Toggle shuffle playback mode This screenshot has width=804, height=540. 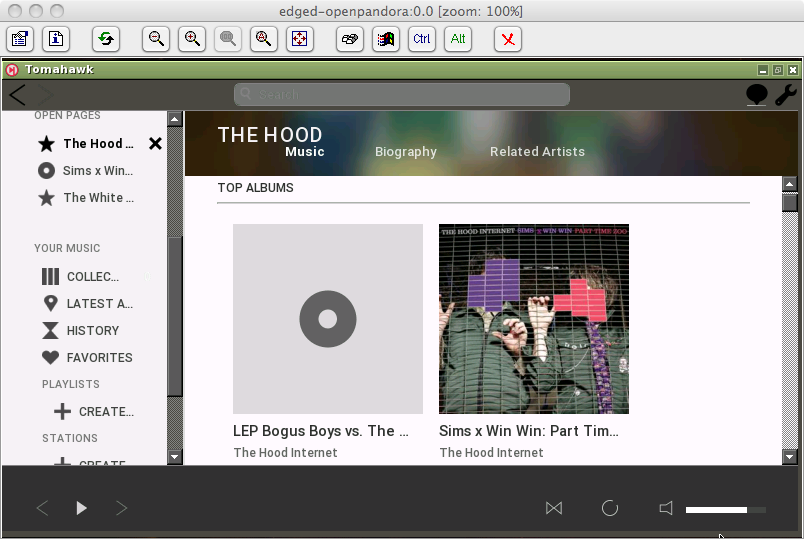[554, 508]
